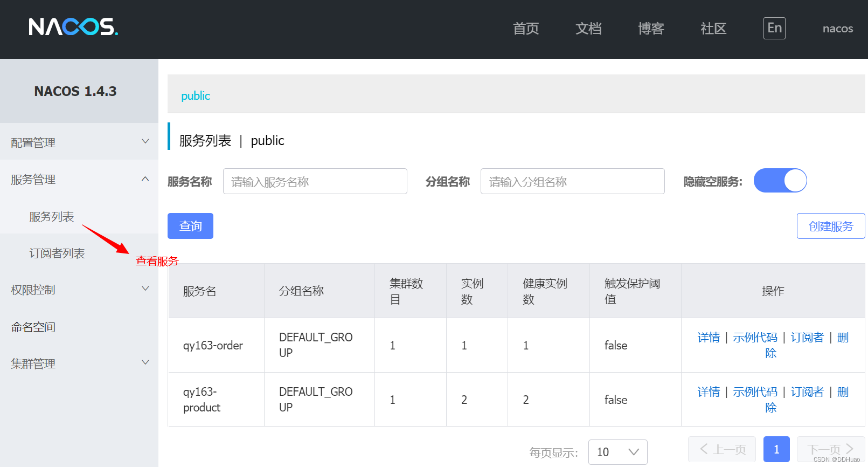The width and height of the screenshot is (868, 467).
Task: Toggle the 隐藏空服务 switch
Action: [x=780, y=181]
